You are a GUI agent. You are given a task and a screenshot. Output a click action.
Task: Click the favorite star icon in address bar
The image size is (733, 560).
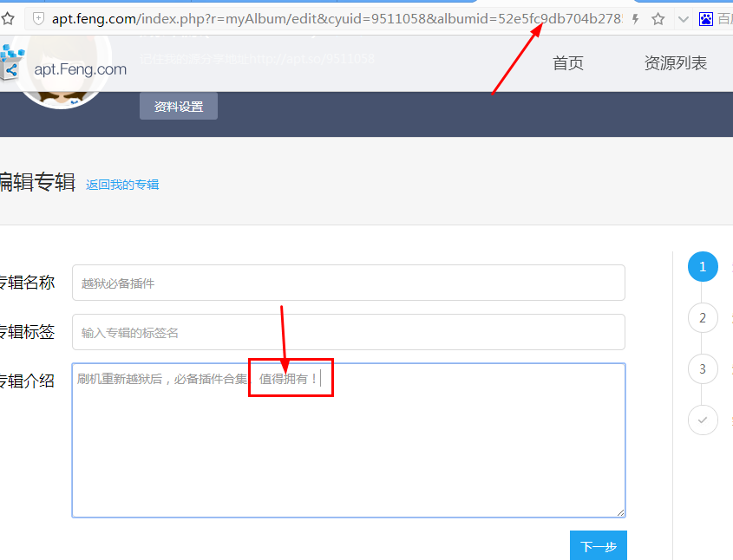[658, 19]
